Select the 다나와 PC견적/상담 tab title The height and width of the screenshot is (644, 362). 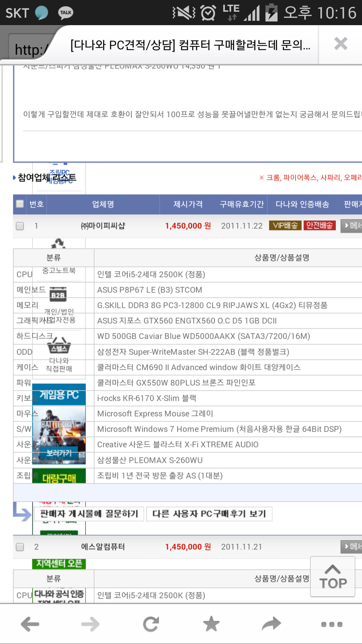click(190, 45)
